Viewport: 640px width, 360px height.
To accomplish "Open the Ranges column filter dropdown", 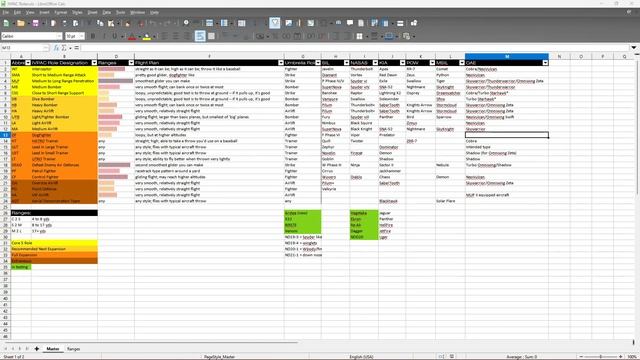I will [x=131, y=63].
